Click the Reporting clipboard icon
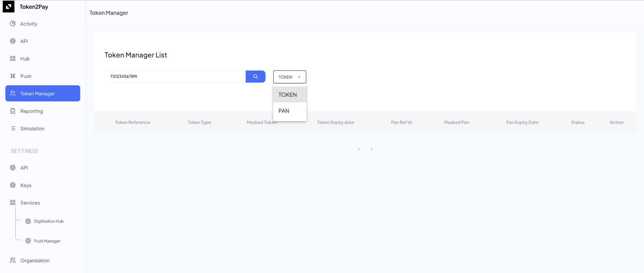Screen dimensions: 644x273 click(13, 111)
